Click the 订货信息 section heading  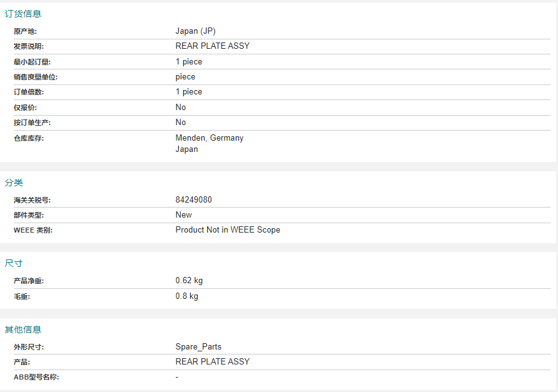coord(23,14)
